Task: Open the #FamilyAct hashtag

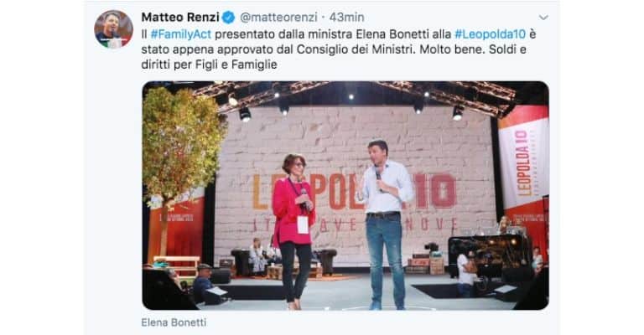Action: click(x=181, y=34)
